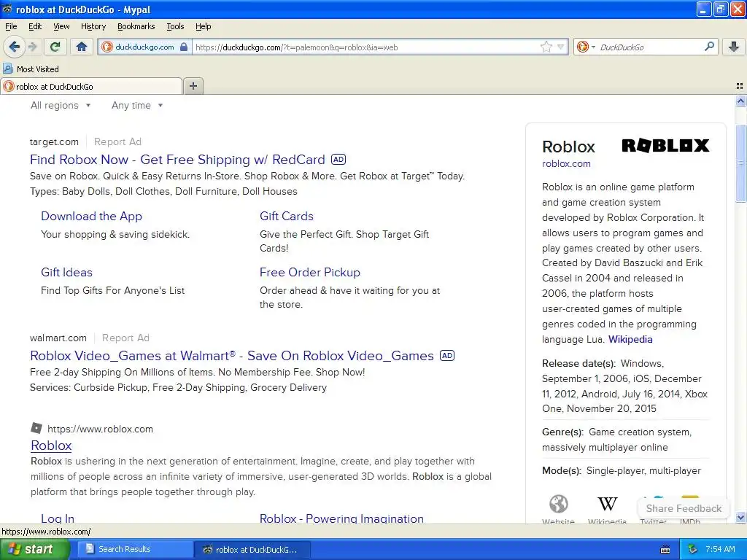This screenshot has width=747, height=560.
Task: Click the system tray keyboard icon
Action: [665, 550]
